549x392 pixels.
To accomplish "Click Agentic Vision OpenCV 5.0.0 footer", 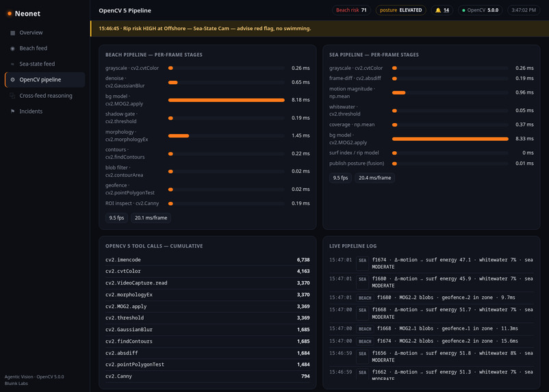I will (x=34, y=377).
